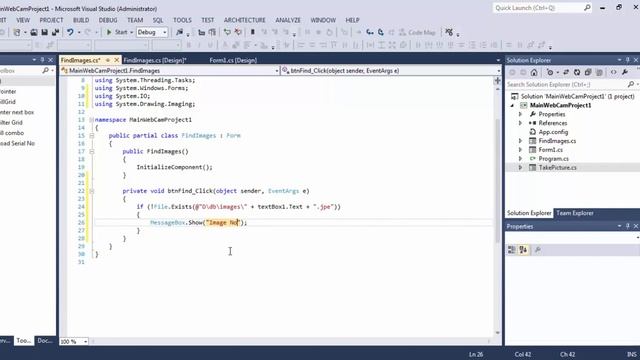Expand the References node
Screen dimensions: 640x360
520,123
